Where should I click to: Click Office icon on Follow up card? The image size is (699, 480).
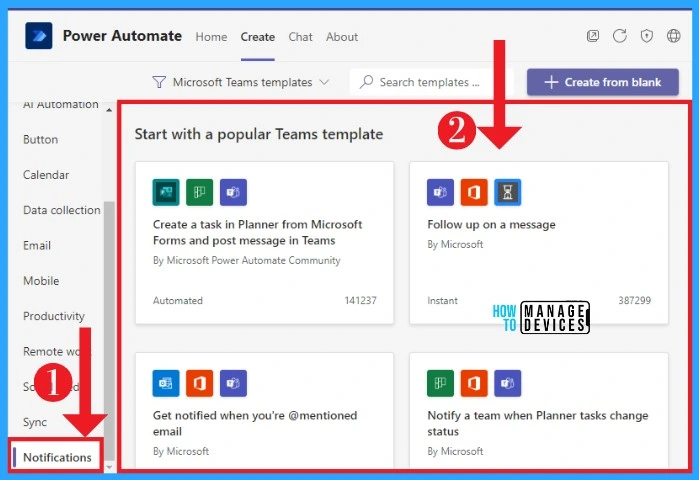[474, 192]
